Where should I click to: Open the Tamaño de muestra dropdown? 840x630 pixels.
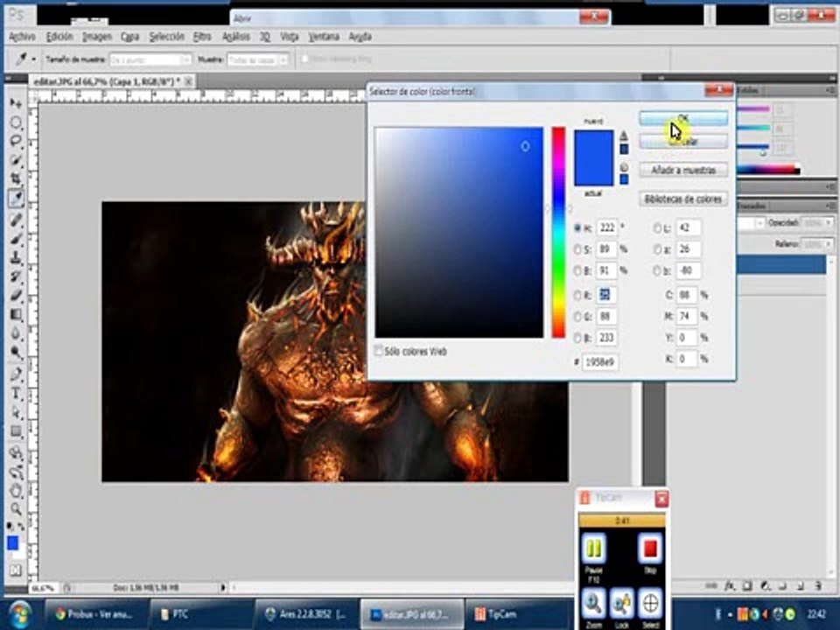150,59
